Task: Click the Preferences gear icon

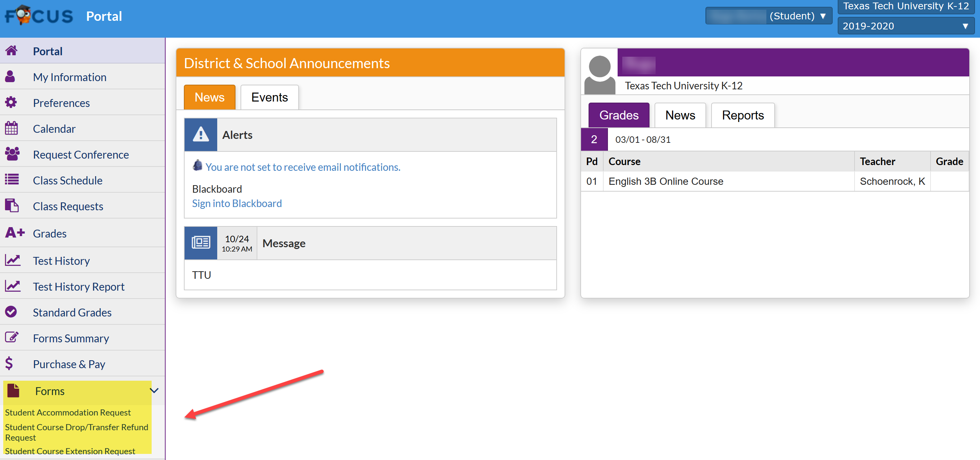Action: [x=11, y=102]
